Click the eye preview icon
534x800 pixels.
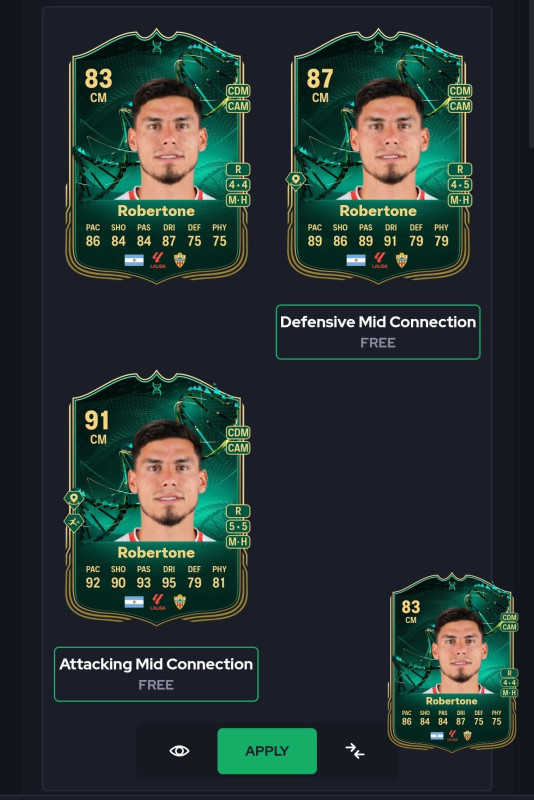click(x=179, y=751)
